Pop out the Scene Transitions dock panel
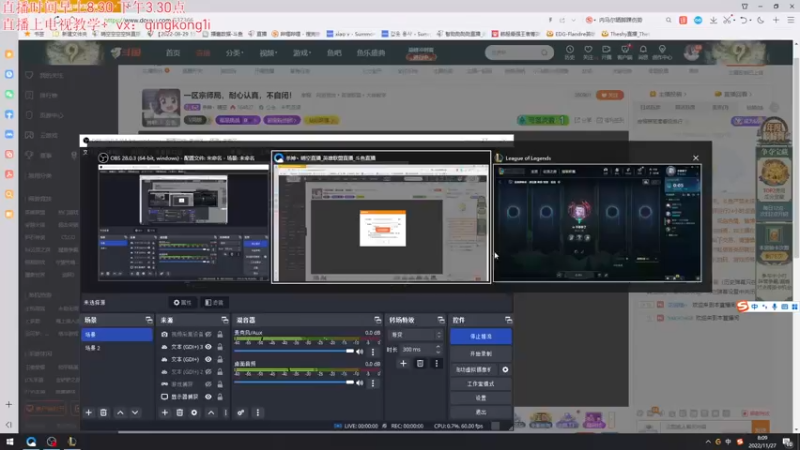The width and height of the screenshot is (800, 450). point(441,320)
